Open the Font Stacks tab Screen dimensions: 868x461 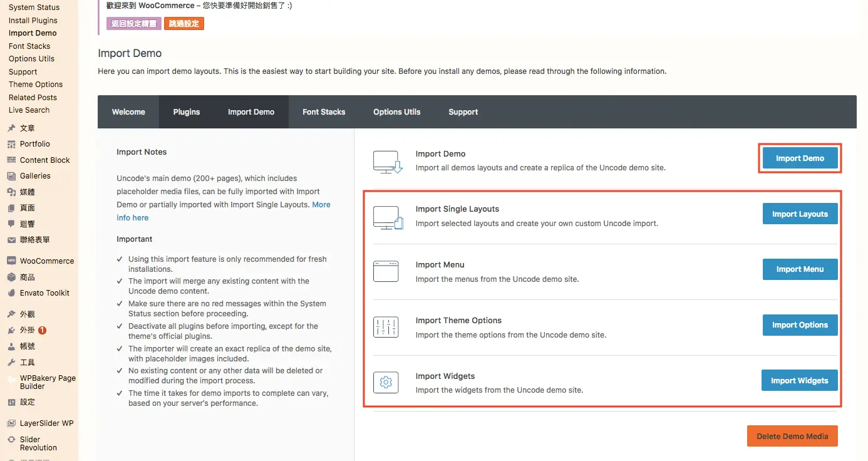(x=324, y=112)
